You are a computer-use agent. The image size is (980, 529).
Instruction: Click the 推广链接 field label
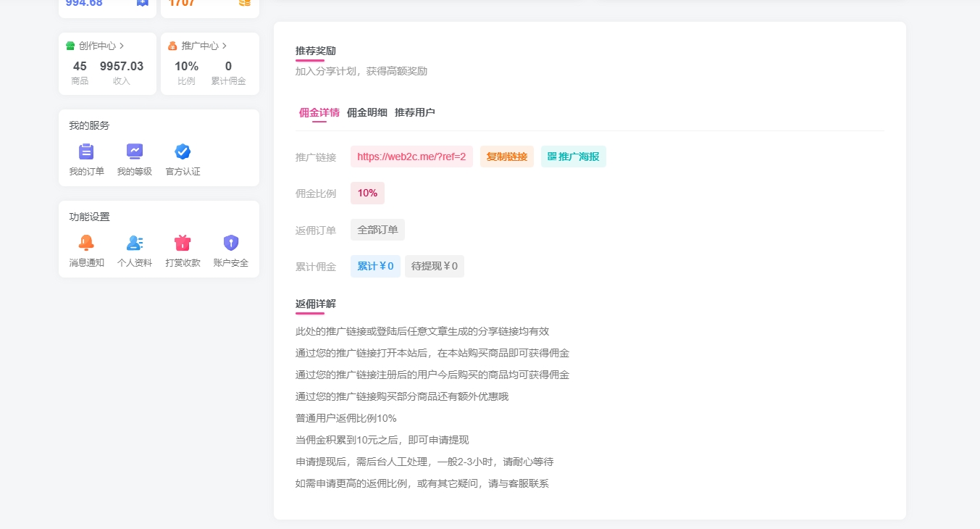316,157
